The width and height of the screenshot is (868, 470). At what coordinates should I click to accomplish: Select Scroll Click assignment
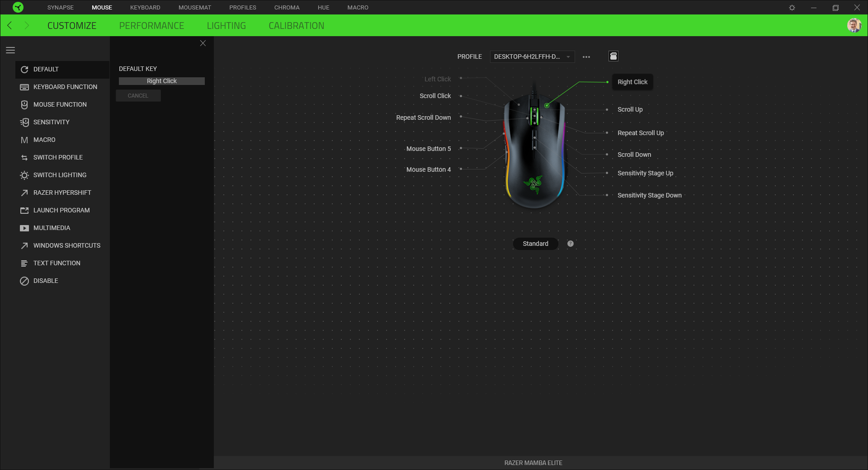pyautogui.click(x=435, y=96)
